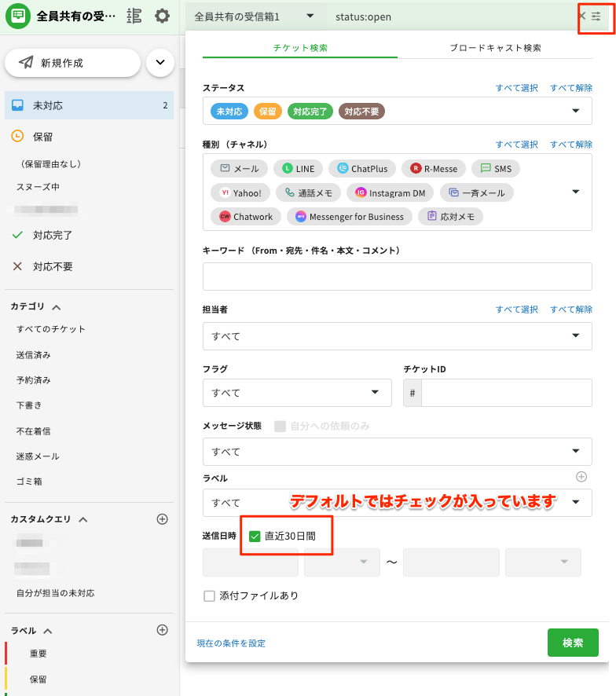Clear the search with the X icon
This screenshot has width=616, height=696.
tap(582, 16)
